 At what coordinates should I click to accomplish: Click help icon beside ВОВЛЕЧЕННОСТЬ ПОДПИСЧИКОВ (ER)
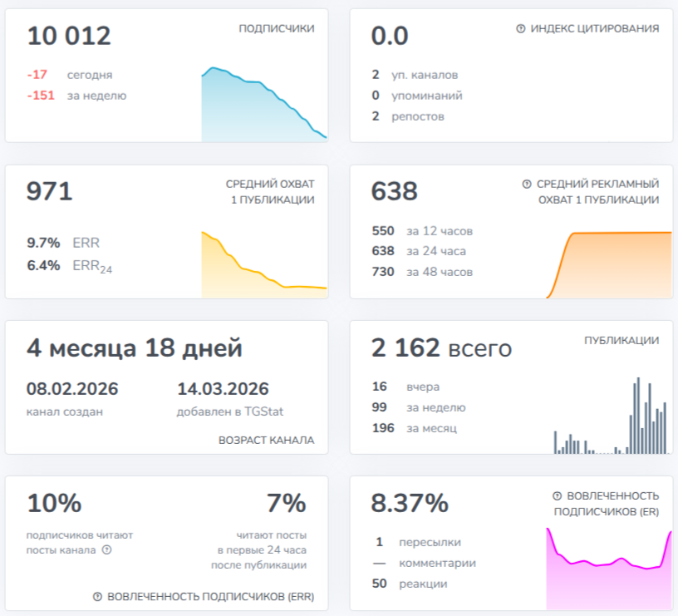pyautogui.click(x=558, y=495)
